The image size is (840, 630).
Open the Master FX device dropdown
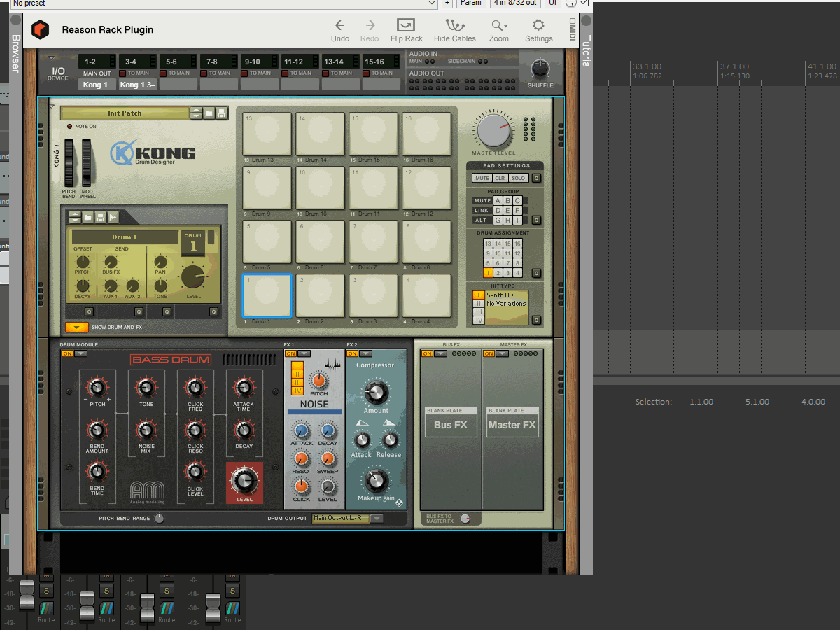(x=502, y=353)
